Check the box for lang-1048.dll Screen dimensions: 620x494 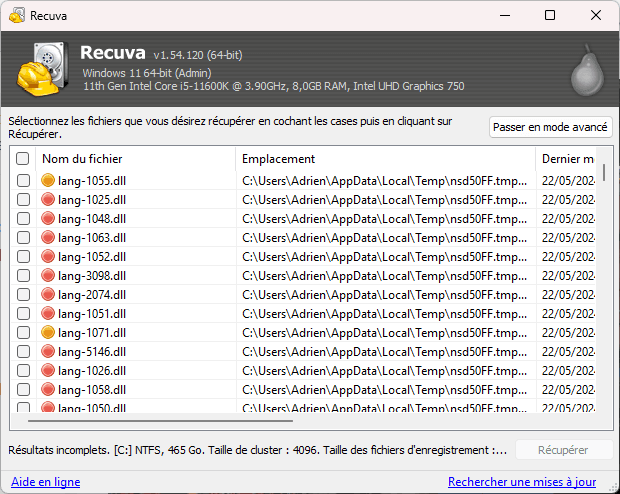click(23, 218)
